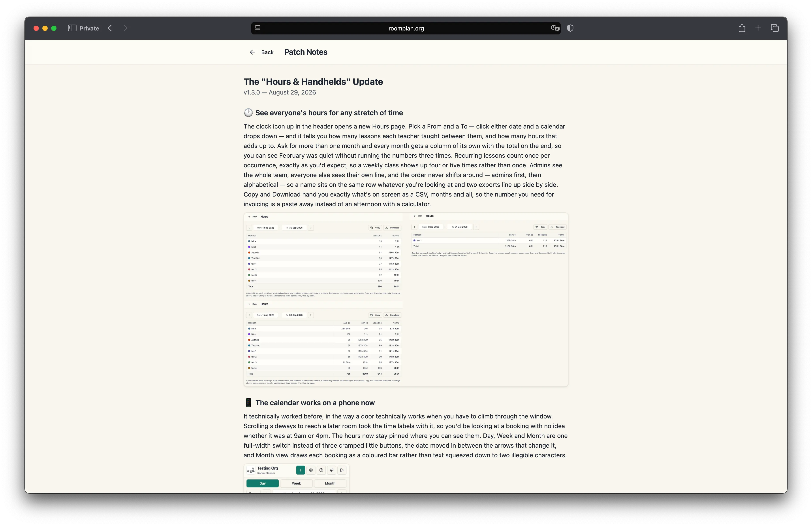Click the left arrow icon before Back

[x=252, y=52]
